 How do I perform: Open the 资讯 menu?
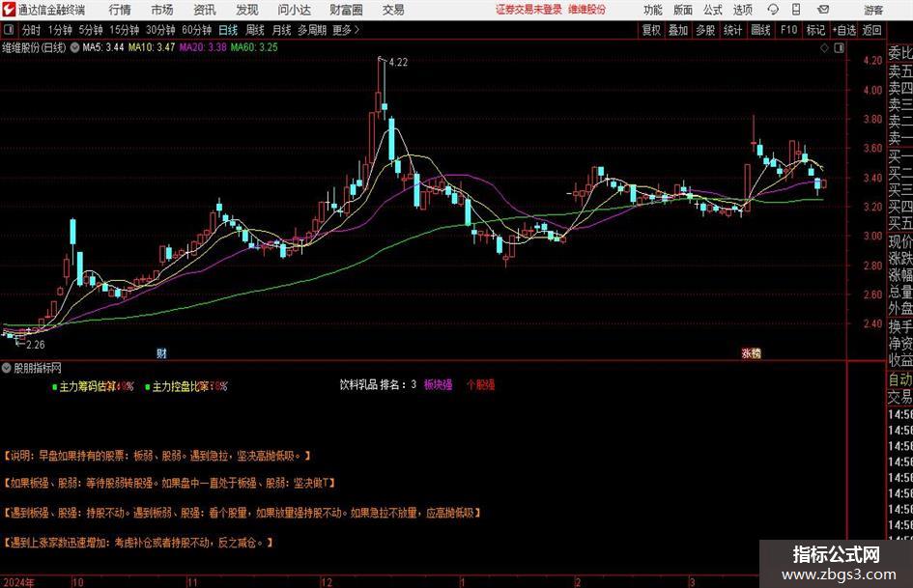[x=205, y=10]
